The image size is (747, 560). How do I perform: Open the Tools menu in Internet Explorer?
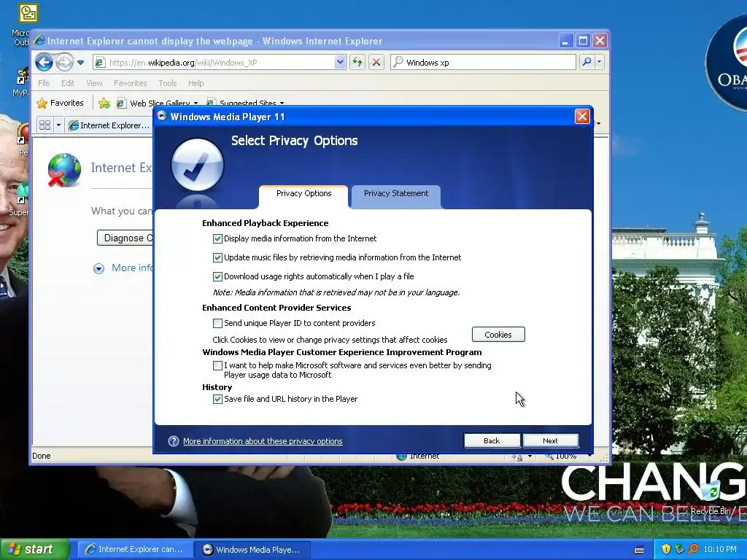pos(168,83)
